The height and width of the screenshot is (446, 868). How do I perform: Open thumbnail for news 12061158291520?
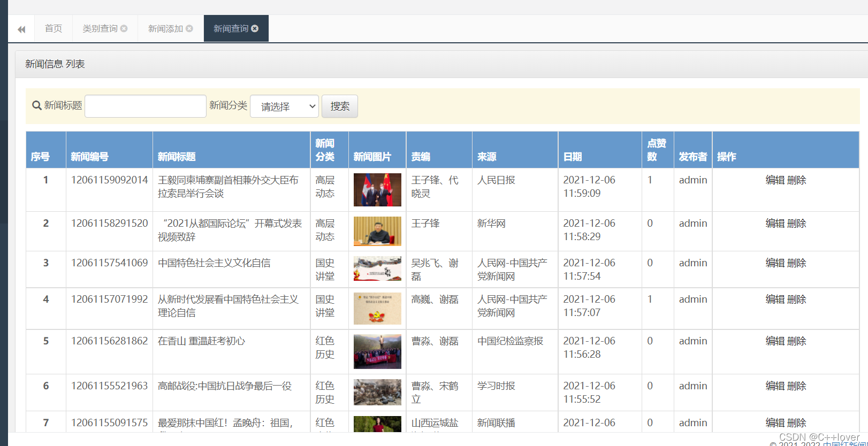(x=377, y=231)
